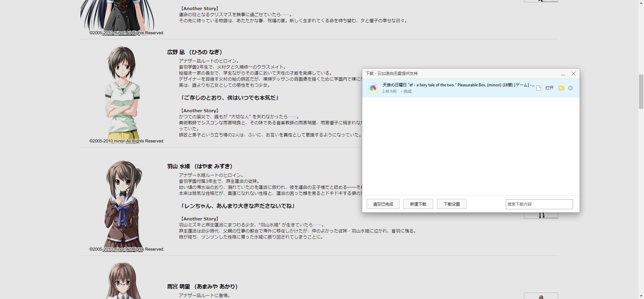Open the downloaded file via 打开
The width and height of the screenshot is (644, 299).
coord(549,88)
